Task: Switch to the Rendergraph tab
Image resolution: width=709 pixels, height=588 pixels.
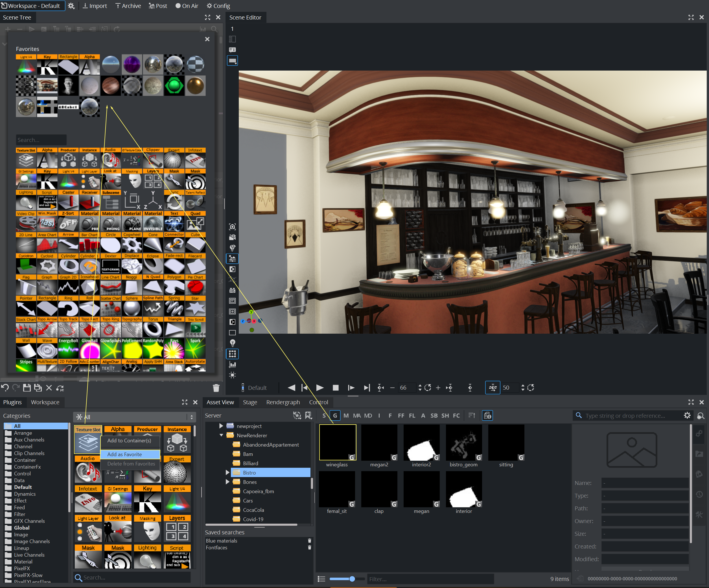Action: (x=283, y=402)
